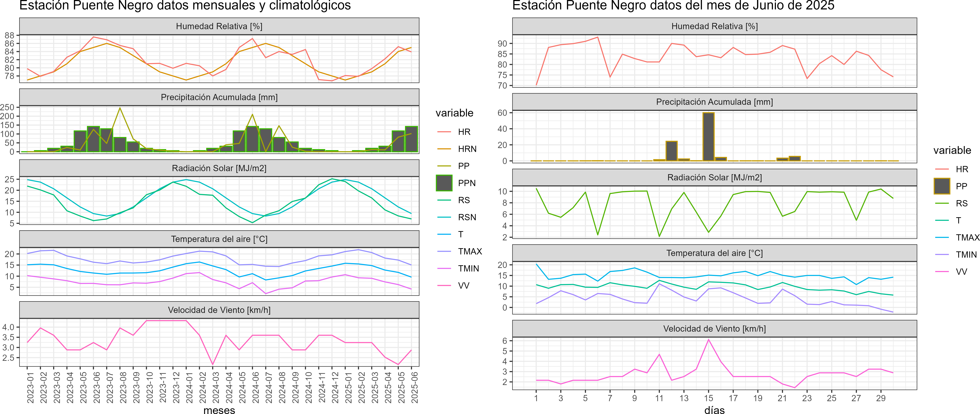Click RS label in right legend

pyautogui.click(x=962, y=203)
